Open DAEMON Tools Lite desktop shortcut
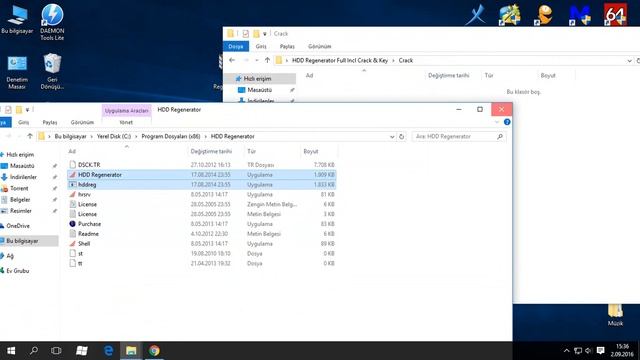 tap(52, 22)
